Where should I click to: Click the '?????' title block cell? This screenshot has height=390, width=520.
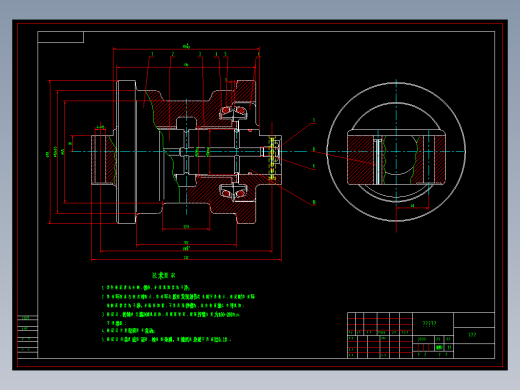click(429, 323)
